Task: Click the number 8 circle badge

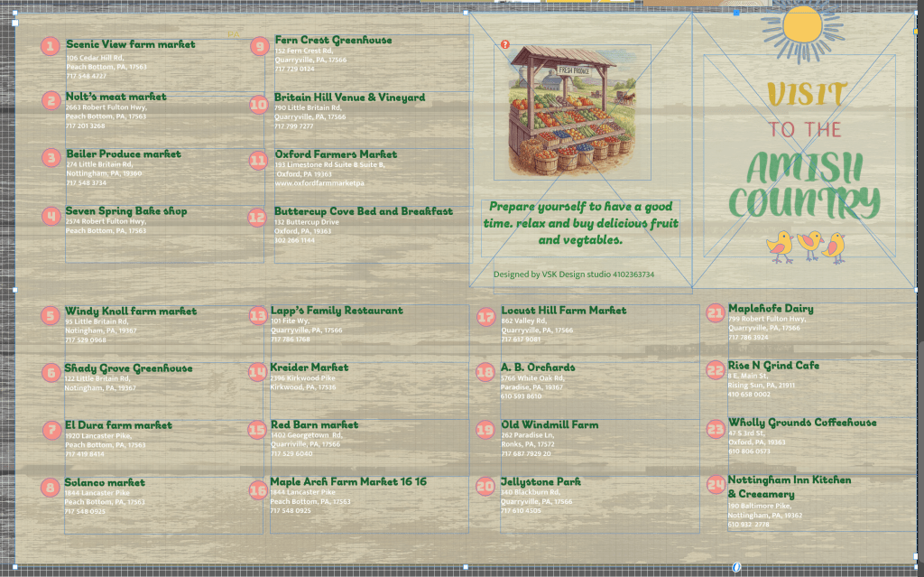Action: click(x=51, y=488)
